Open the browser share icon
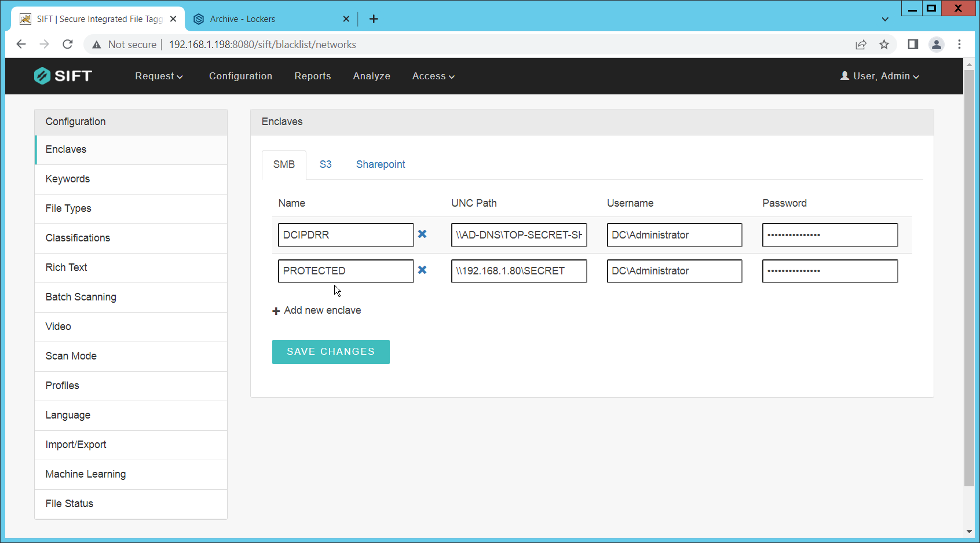The width and height of the screenshot is (980, 543). (x=861, y=45)
